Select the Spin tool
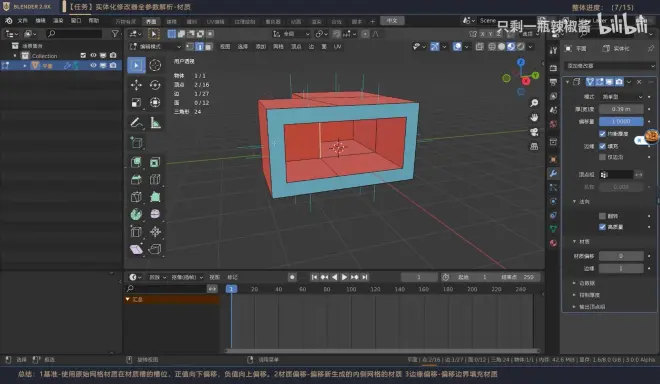Screen dimensions: 660x384 [x=136, y=214]
